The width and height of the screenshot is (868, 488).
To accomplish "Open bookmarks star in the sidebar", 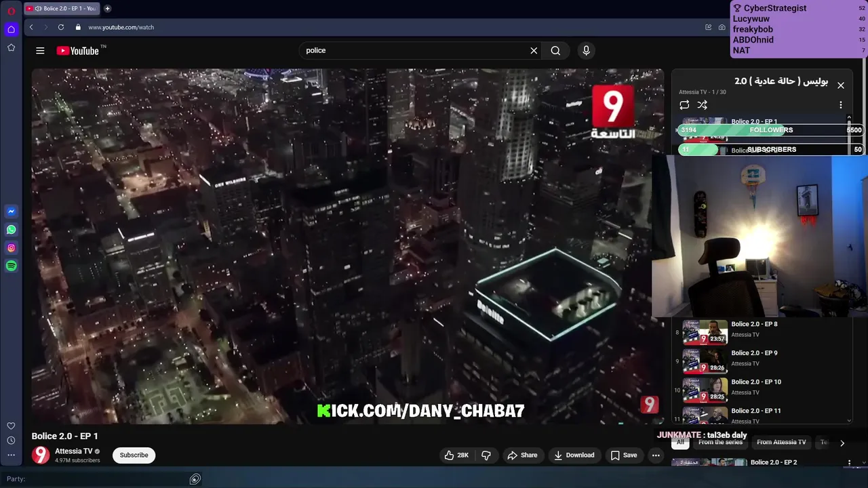I will coord(11,47).
